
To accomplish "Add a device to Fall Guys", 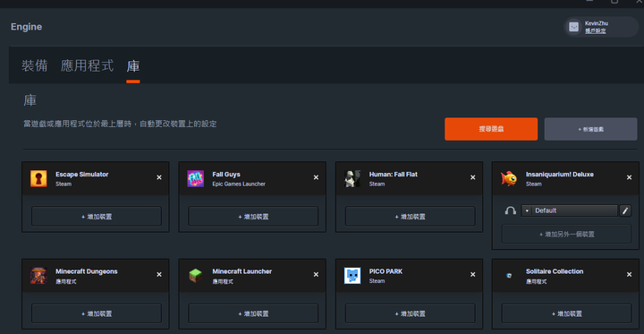I will (x=253, y=217).
